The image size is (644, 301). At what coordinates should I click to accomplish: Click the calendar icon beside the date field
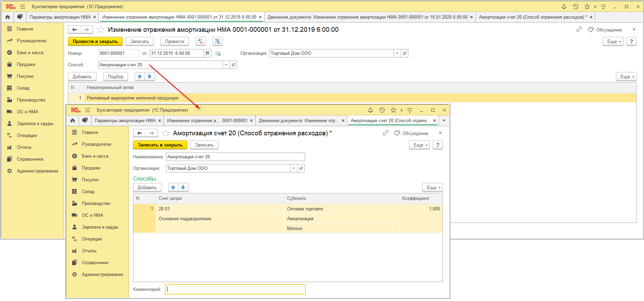point(208,53)
